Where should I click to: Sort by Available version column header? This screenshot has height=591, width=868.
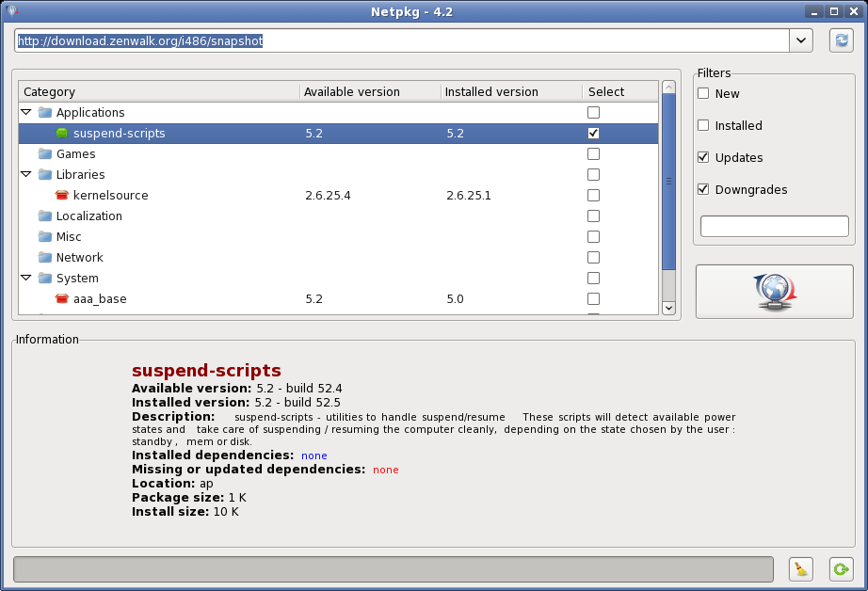pos(370,92)
